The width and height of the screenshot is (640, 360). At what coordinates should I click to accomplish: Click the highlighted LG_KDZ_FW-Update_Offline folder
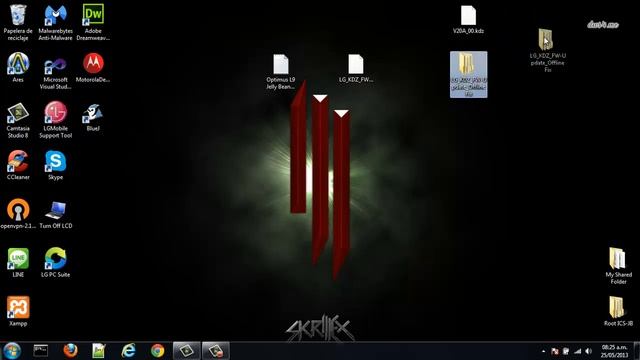469,74
